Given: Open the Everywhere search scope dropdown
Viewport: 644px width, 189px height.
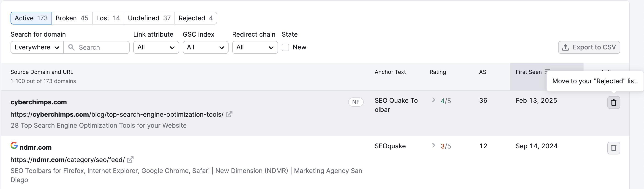Looking at the screenshot, I should coord(36,47).
